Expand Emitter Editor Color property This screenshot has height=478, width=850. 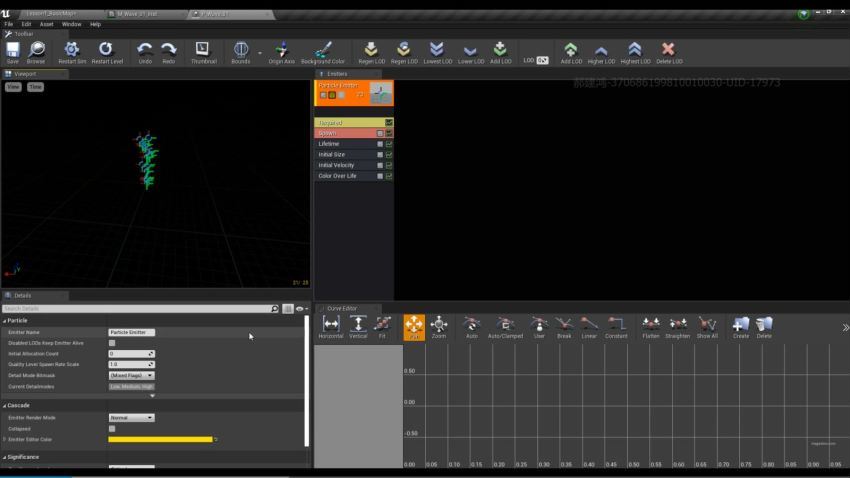click(5, 440)
